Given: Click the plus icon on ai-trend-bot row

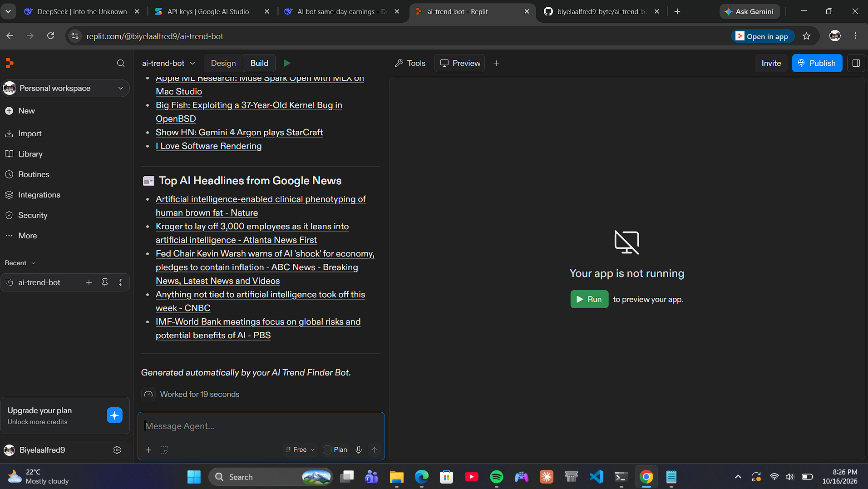Looking at the screenshot, I should coord(89,282).
